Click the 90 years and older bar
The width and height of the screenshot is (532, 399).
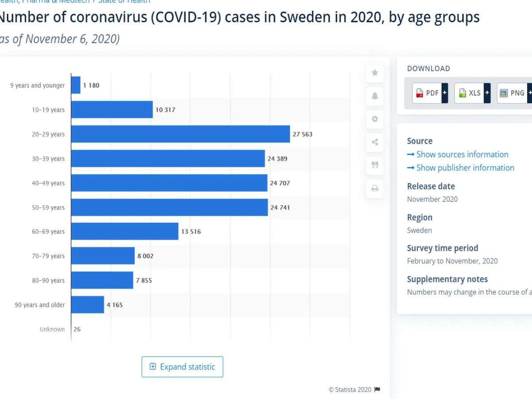click(87, 305)
